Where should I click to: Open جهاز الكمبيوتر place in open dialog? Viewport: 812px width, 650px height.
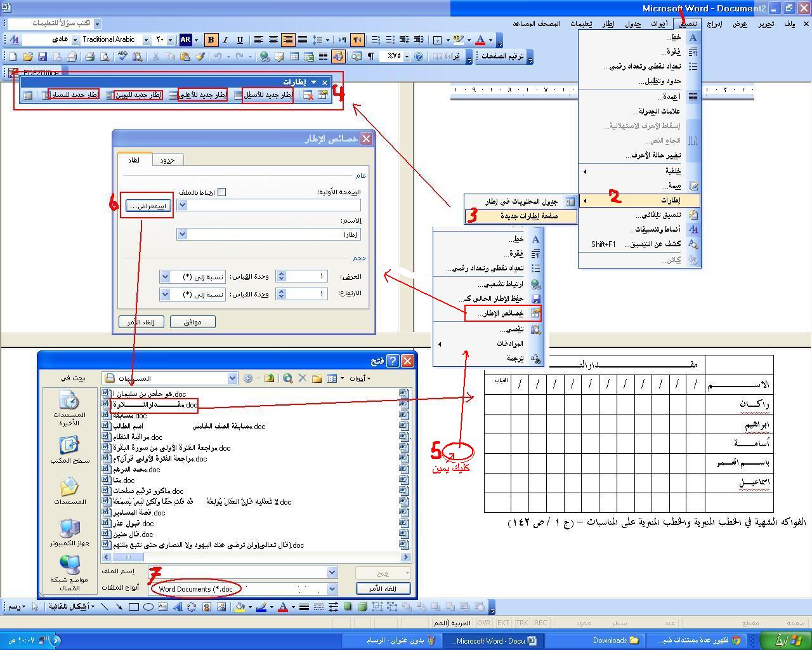(x=70, y=531)
